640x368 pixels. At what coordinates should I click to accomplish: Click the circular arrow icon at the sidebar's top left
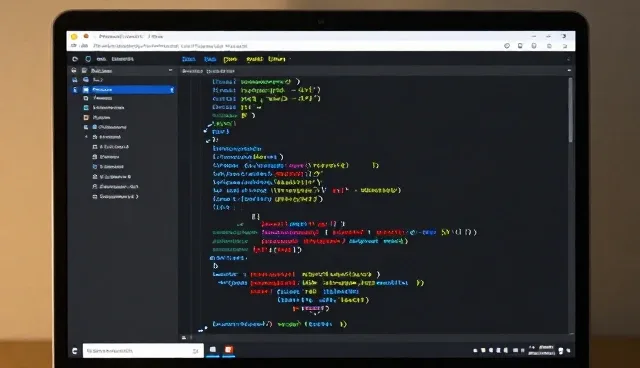point(75,59)
